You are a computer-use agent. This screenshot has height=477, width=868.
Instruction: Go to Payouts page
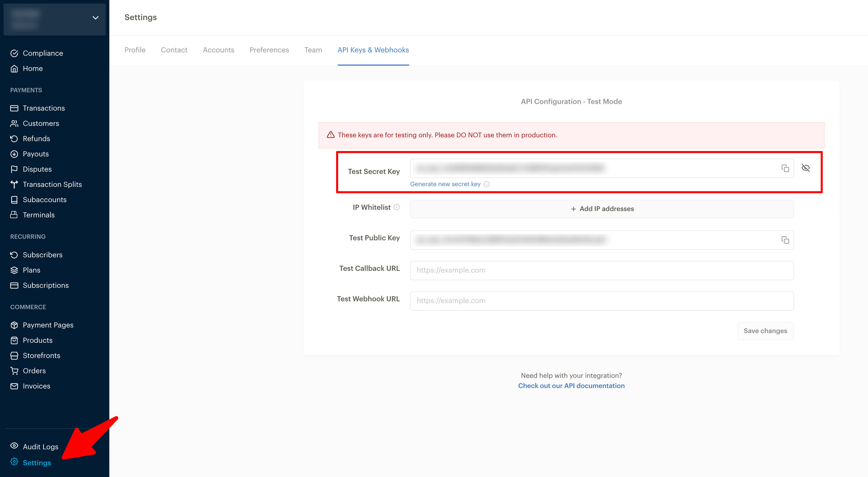click(x=36, y=154)
